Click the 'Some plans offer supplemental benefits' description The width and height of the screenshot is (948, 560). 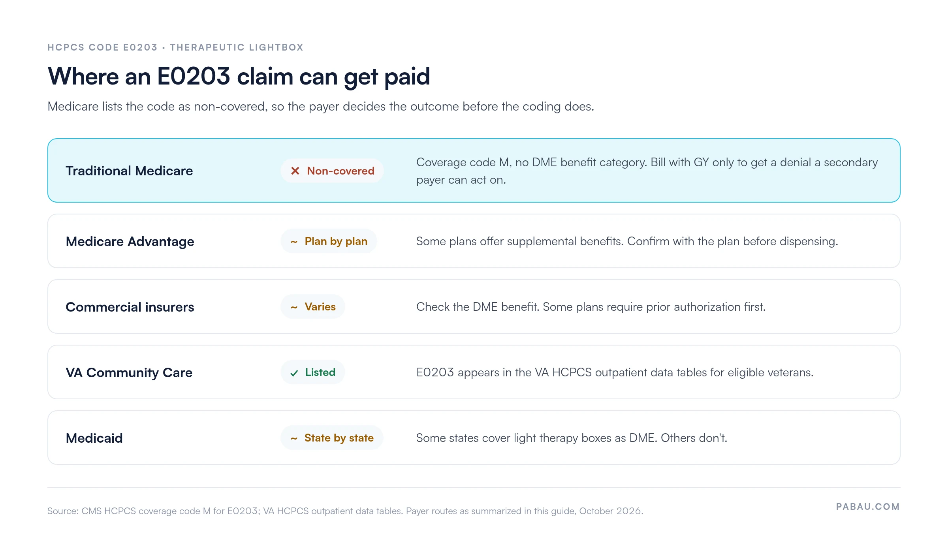click(627, 241)
